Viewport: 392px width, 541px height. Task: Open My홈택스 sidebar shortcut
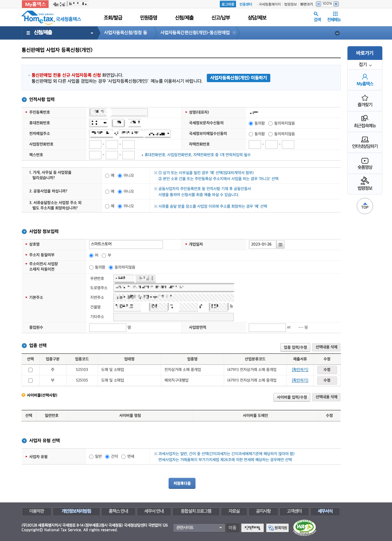365,80
